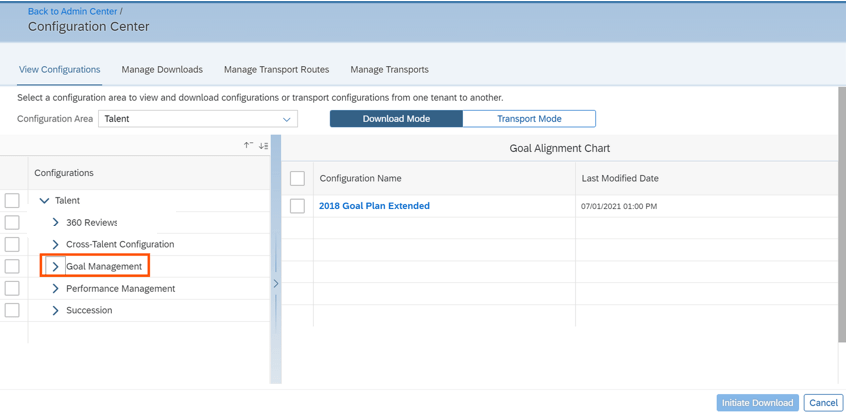Viewport: 846px width, 419px height.
Task: Expand the Performance Management node
Action: (x=56, y=289)
